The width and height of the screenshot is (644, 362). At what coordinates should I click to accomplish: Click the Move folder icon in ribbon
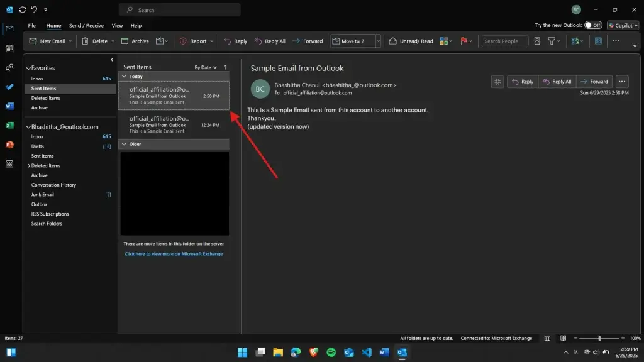pyautogui.click(x=159, y=41)
